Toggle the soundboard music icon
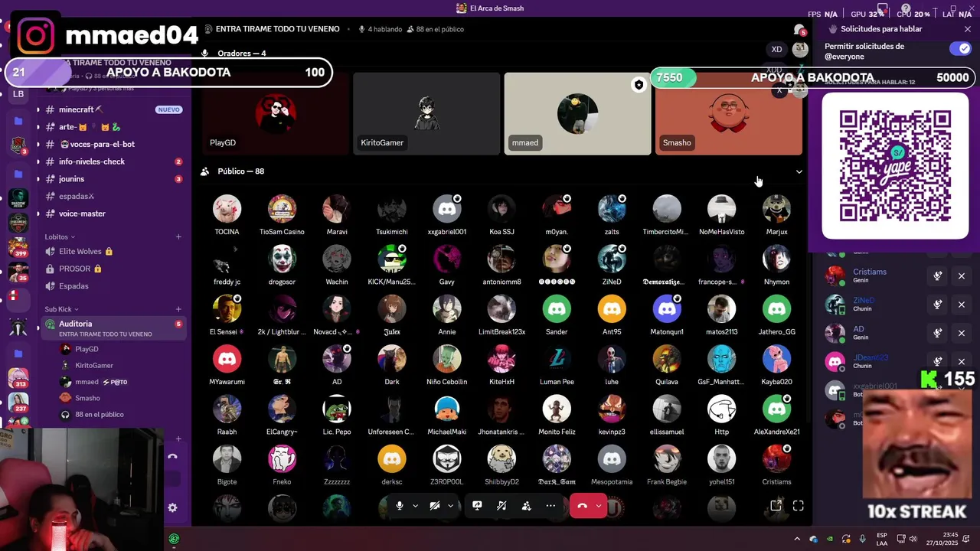Viewport: 980px width, 551px height. (x=501, y=506)
